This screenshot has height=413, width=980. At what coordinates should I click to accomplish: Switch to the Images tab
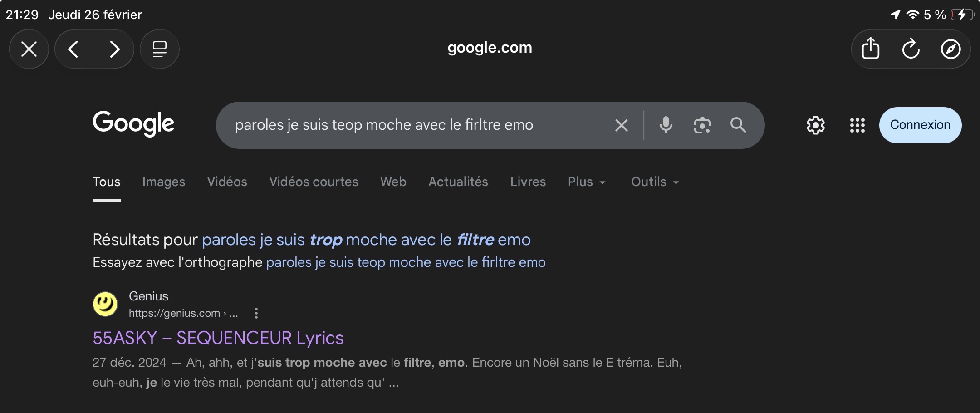click(x=163, y=182)
